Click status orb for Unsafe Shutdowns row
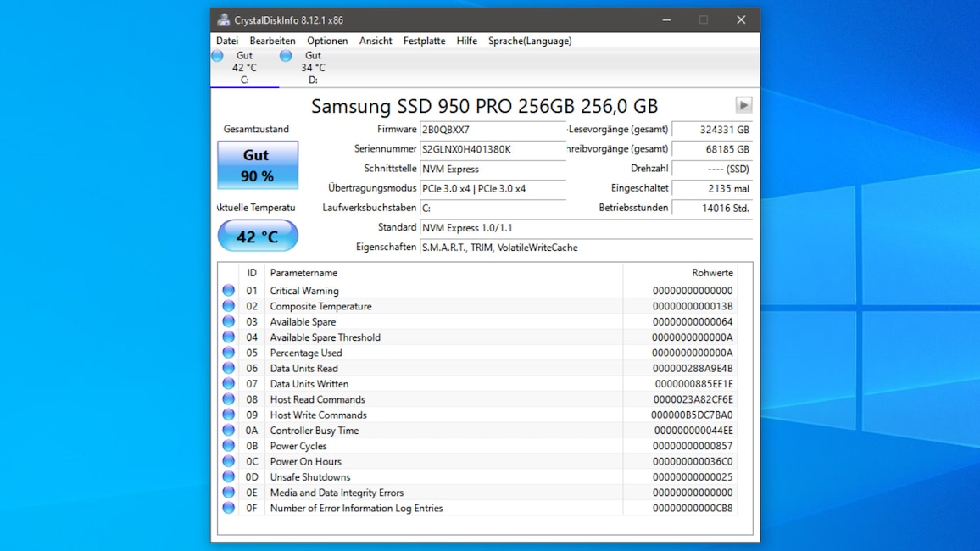980x551 pixels. (229, 476)
